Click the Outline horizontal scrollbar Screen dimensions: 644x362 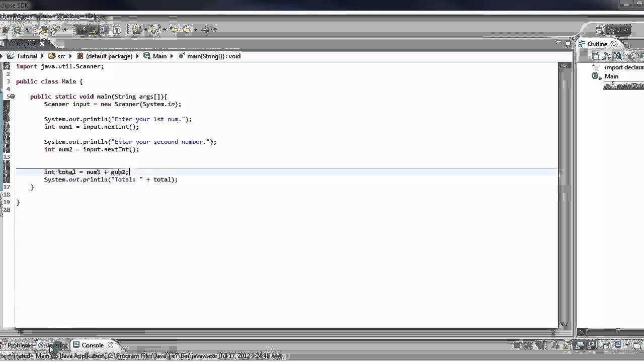click(611, 332)
